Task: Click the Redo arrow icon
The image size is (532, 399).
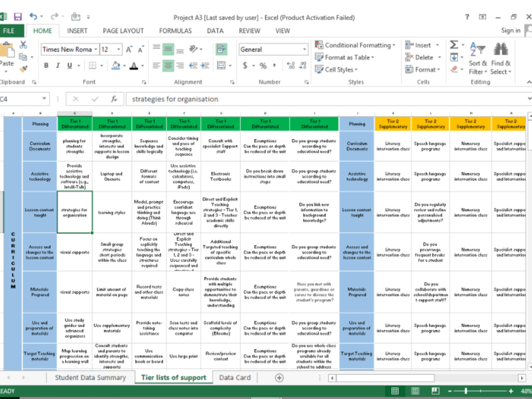Action: pos(54,16)
